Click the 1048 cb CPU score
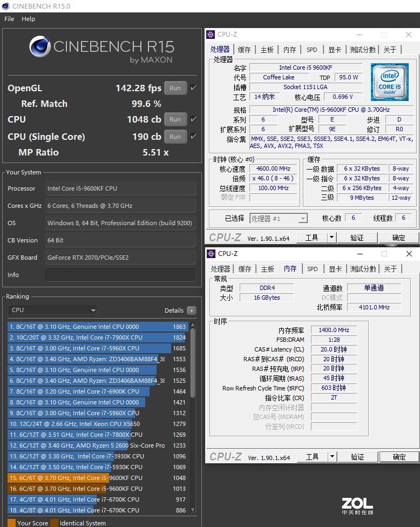420x527 pixels. [144, 119]
